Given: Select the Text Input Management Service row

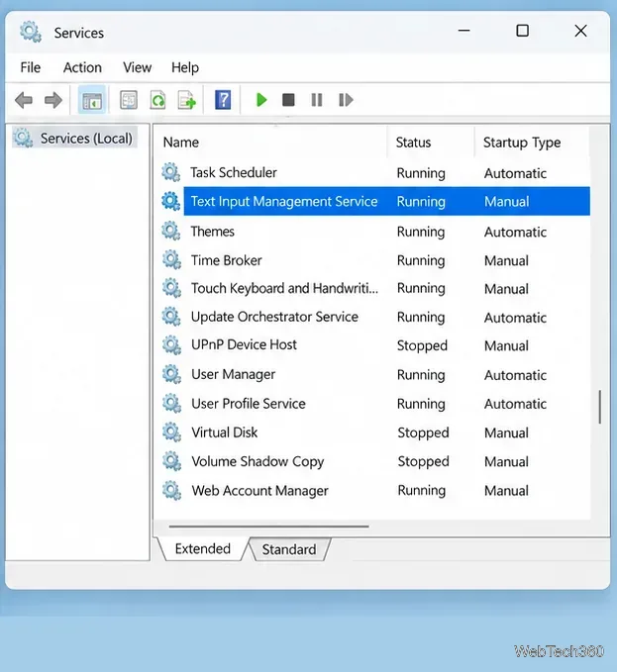Looking at the screenshot, I should 387,201.
